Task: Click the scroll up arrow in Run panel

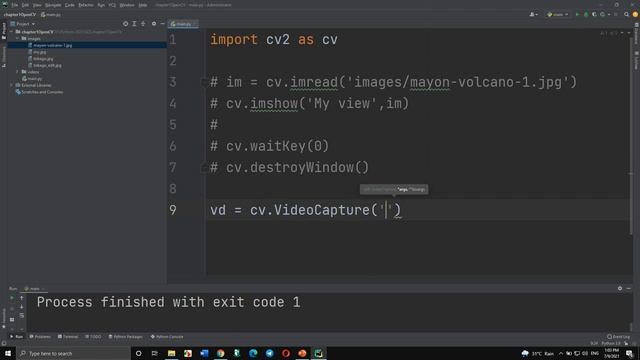Action: [x=22, y=298]
